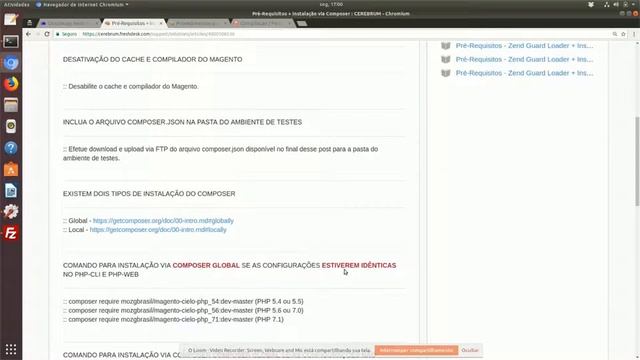Screen dimensions: 640x360
Task: Open the last Zend Guard Loader sidebar link
Action: tap(524, 73)
